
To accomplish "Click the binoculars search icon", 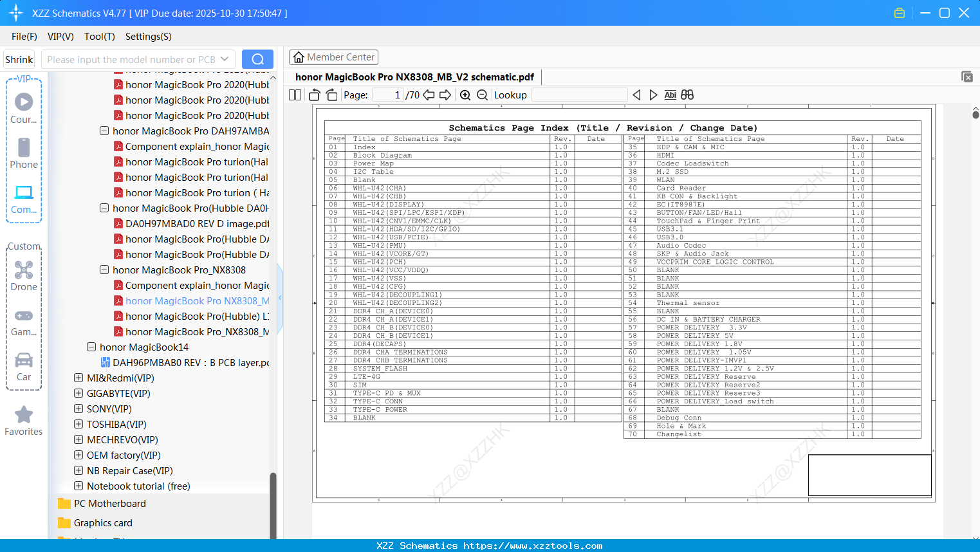I will click(x=687, y=95).
